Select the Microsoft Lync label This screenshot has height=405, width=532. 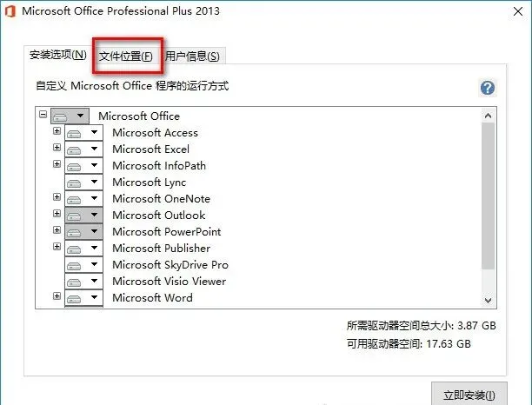pos(150,183)
